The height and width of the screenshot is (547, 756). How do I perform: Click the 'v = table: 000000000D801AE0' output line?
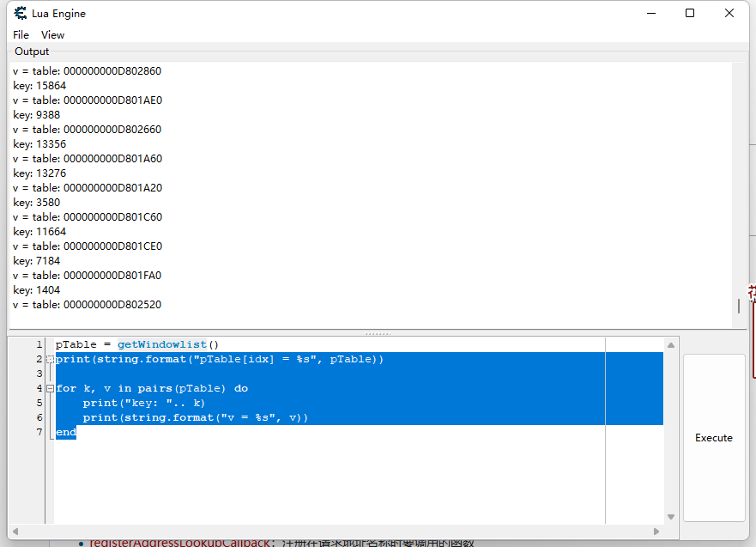(x=88, y=100)
